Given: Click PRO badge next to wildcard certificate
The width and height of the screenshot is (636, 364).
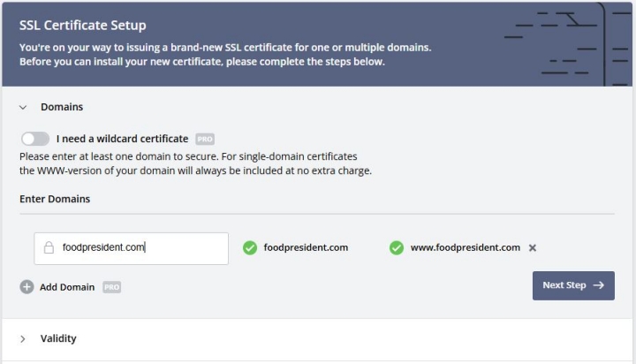Looking at the screenshot, I should tap(205, 140).
